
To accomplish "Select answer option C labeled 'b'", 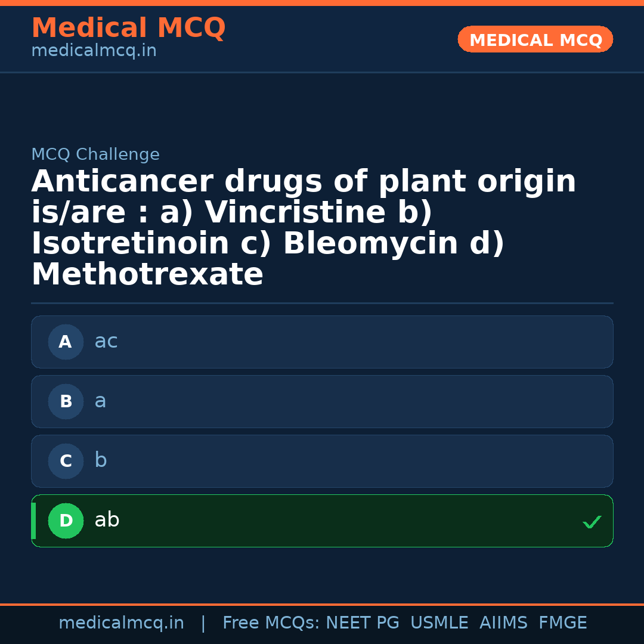I will (322, 461).
